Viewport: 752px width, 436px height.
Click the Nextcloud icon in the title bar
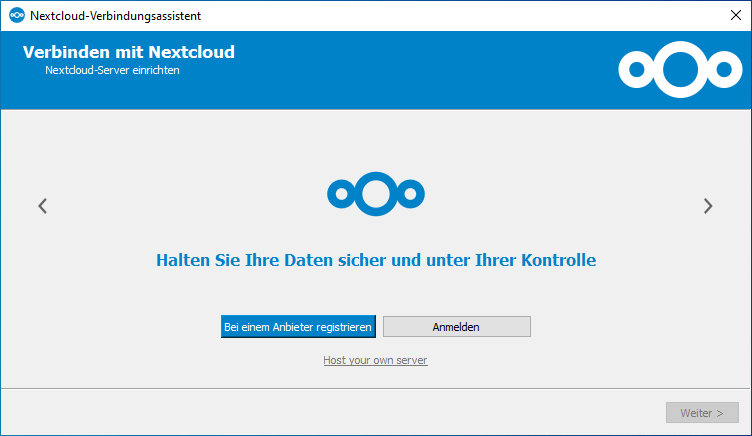click(15, 15)
